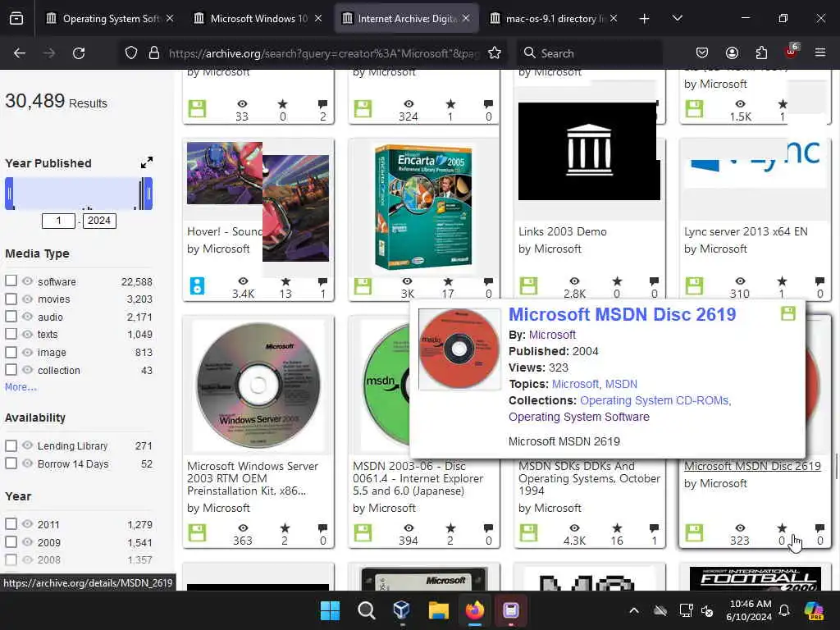This screenshot has width=840, height=630.
Task: Click the favorites star on Windows Server 2003 card
Action: pos(285,528)
